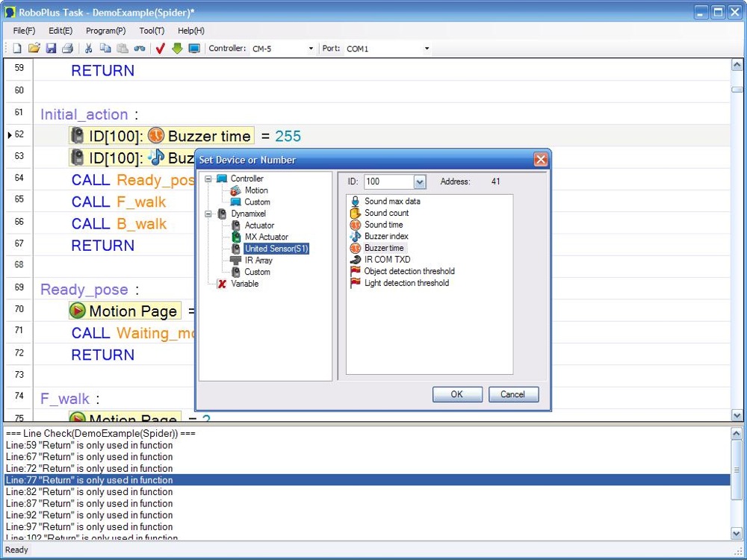Click the New file toolbar icon
This screenshot has width=747, height=560.
pyautogui.click(x=17, y=48)
